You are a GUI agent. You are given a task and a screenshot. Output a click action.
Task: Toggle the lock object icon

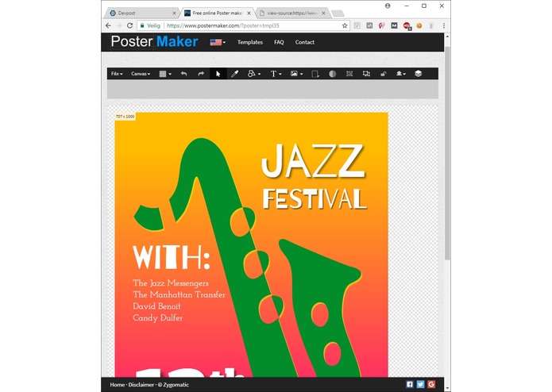pos(384,74)
